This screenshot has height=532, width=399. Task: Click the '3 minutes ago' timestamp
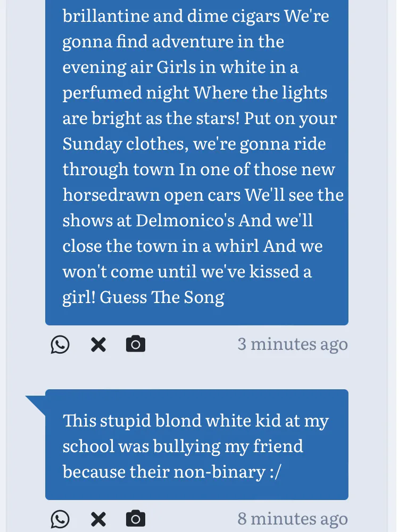tap(292, 344)
